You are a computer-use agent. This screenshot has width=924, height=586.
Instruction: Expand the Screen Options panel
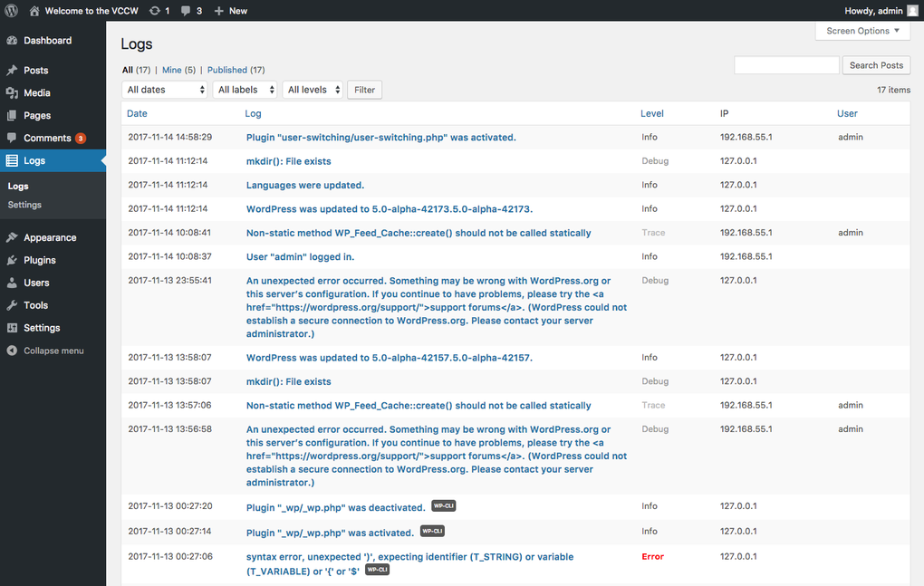[861, 31]
